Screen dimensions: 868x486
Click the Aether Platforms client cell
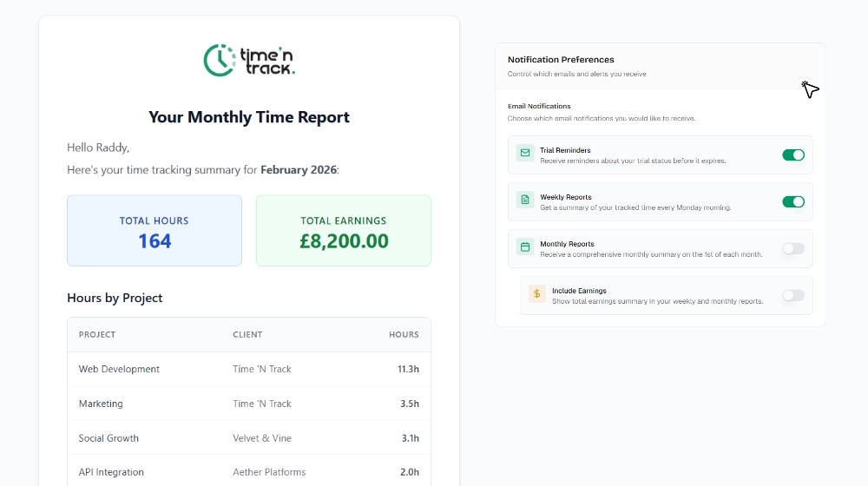tap(269, 472)
